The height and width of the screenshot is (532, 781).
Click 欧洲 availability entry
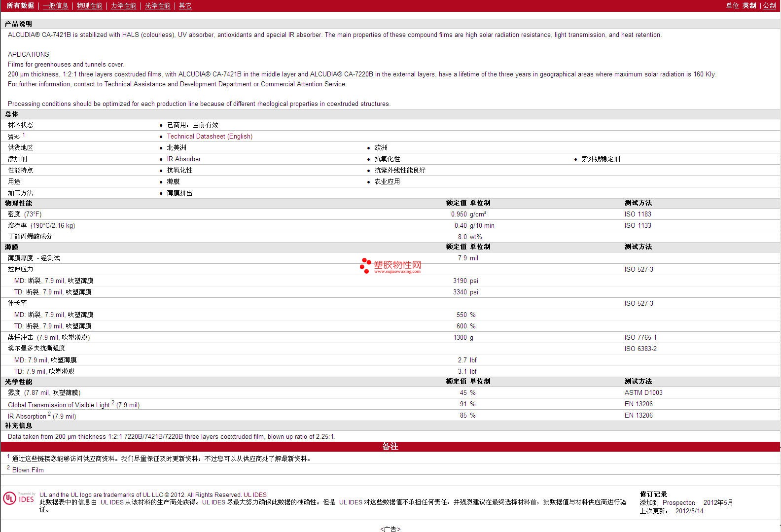[381, 148]
